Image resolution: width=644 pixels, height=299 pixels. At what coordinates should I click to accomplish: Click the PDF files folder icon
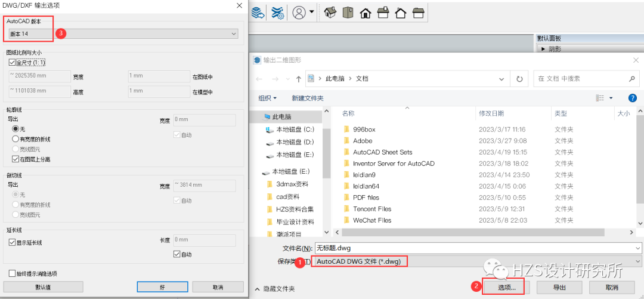tap(346, 198)
